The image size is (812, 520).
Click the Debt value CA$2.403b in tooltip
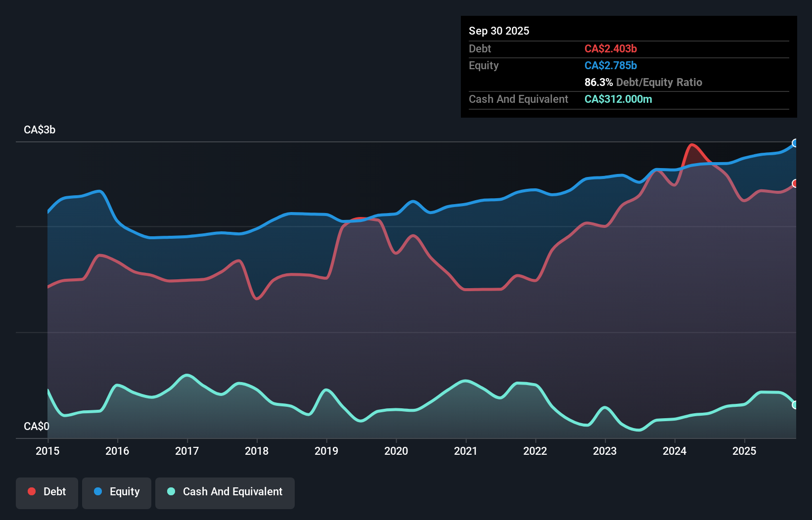pos(611,48)
